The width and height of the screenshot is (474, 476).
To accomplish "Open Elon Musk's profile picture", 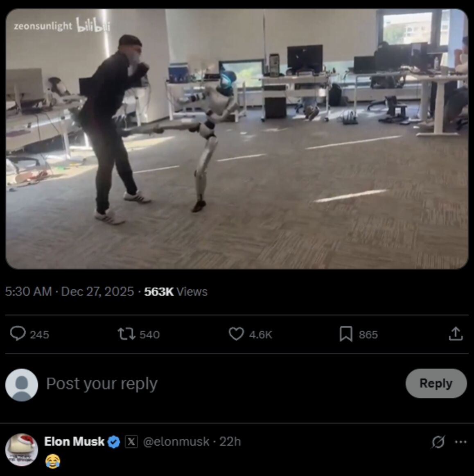I will click(x=22, y=449).
